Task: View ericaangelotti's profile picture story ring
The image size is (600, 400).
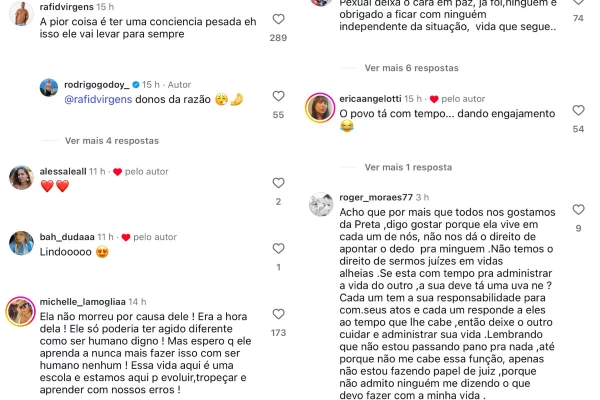Action: click(x=320, y=108)
